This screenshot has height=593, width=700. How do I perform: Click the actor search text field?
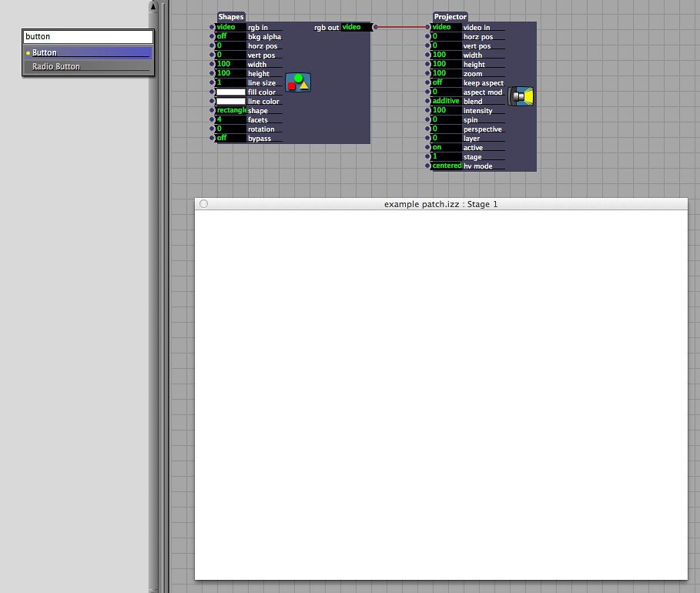[88, 36]
